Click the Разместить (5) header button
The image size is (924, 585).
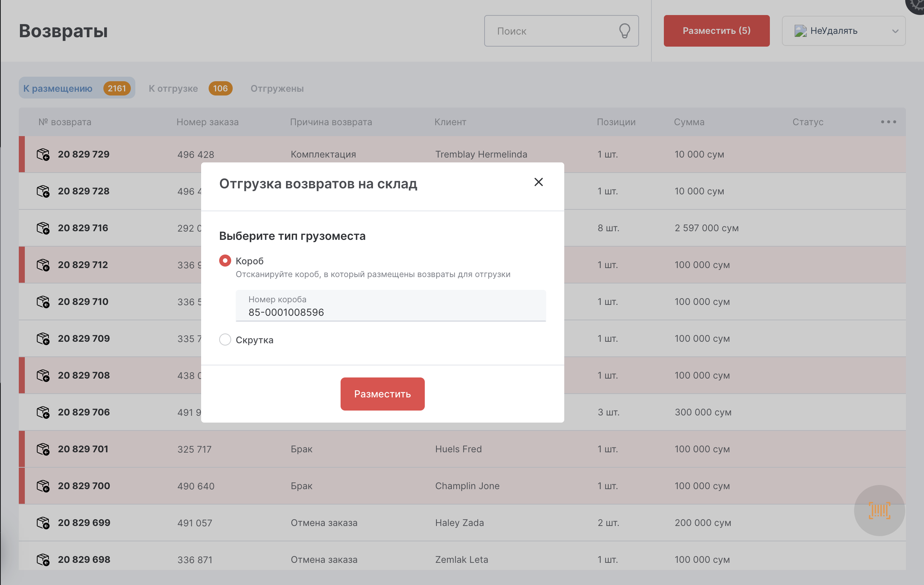coord(716,31)
